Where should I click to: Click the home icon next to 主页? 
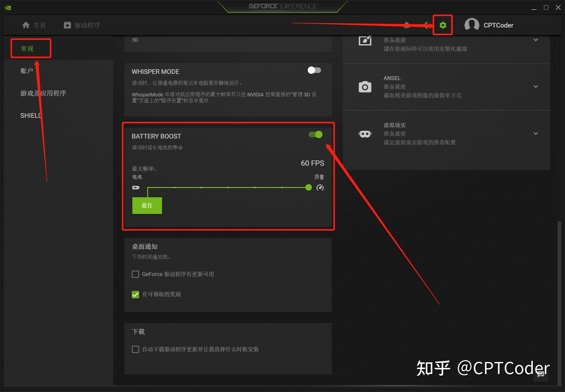[26, 25]
